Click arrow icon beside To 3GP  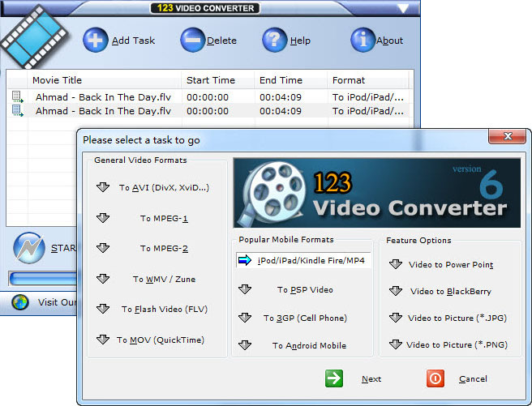point(245,318)
